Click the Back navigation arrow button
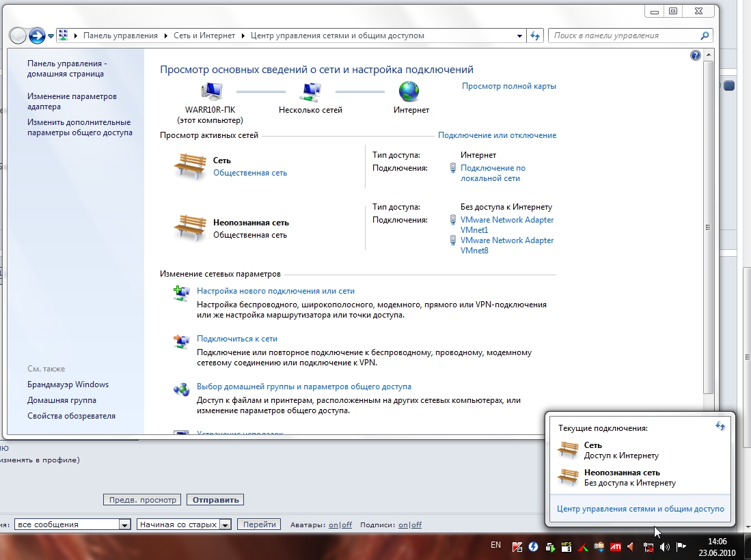Viewport: 751px width, 560px height. (18, 36)
